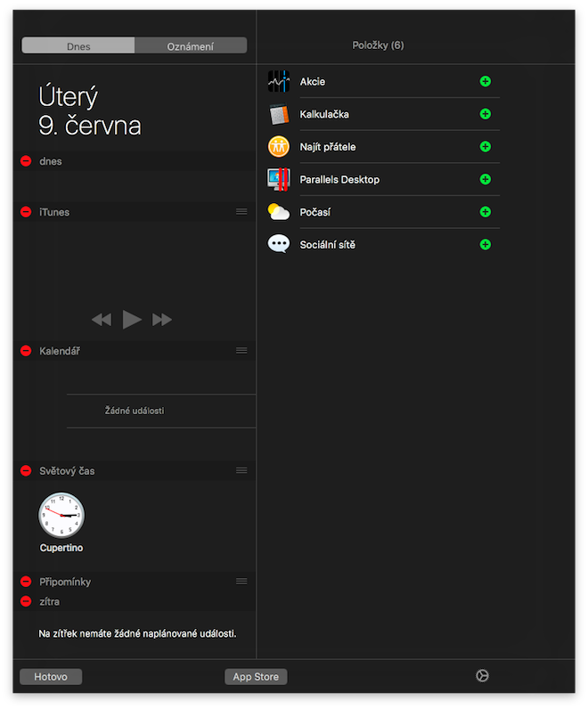The height and width of the screenshot is (709, 588).
Task: Grab the Kalendář widget reorder handle
Action: (x=241, y=350)
